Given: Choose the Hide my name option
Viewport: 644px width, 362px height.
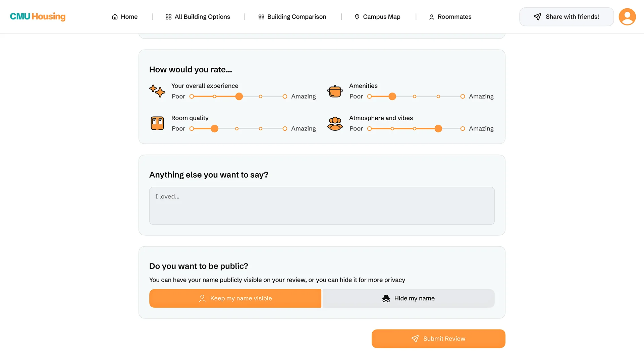Looking at the screenshot, I should tap(408, 298).
